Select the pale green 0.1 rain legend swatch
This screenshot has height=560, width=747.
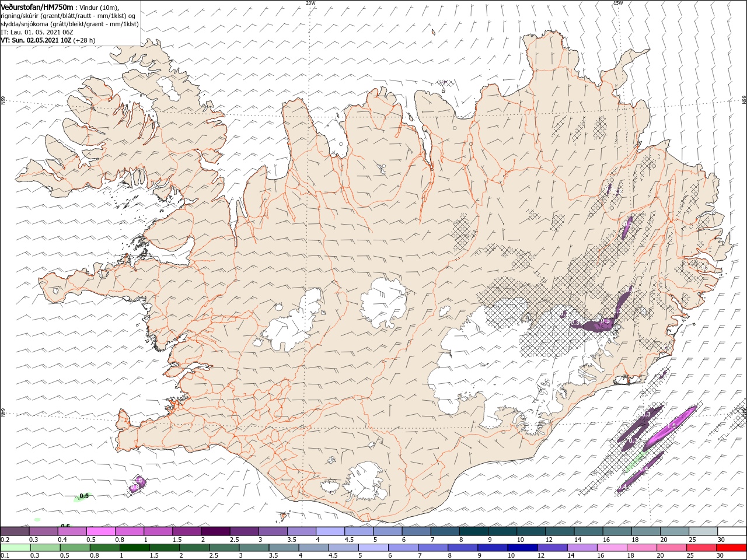click(15, 548)
